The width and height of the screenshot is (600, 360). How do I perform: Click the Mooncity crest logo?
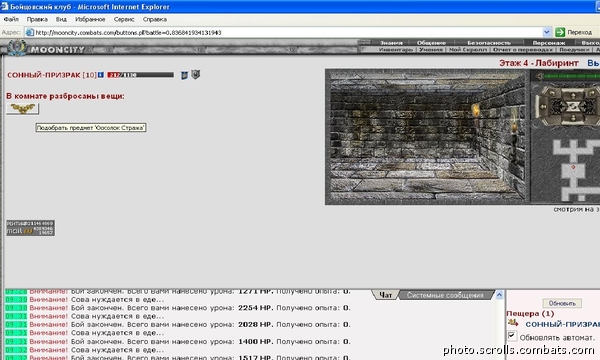[17, 49]
